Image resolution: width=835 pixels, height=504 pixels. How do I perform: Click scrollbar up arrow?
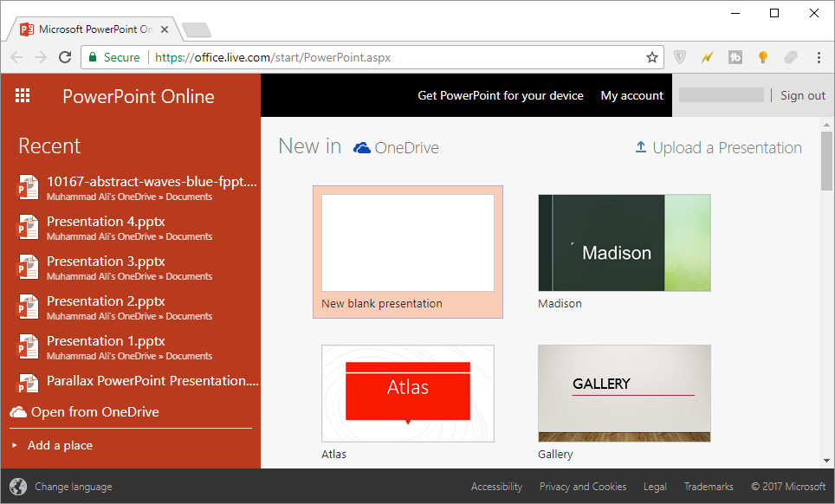[x=826, y=125]
